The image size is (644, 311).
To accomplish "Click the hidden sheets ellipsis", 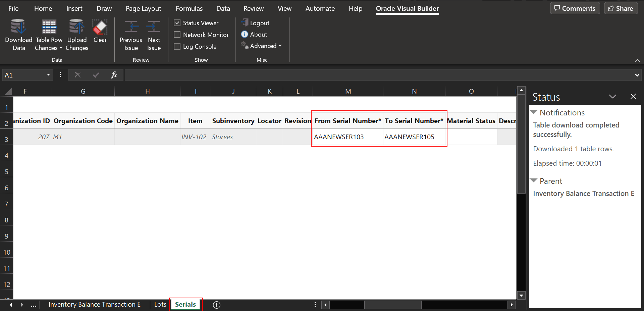I will pos(34,305).
